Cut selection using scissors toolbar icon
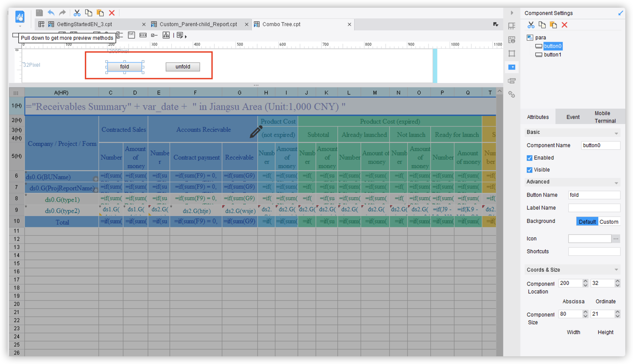 [77, 13]
